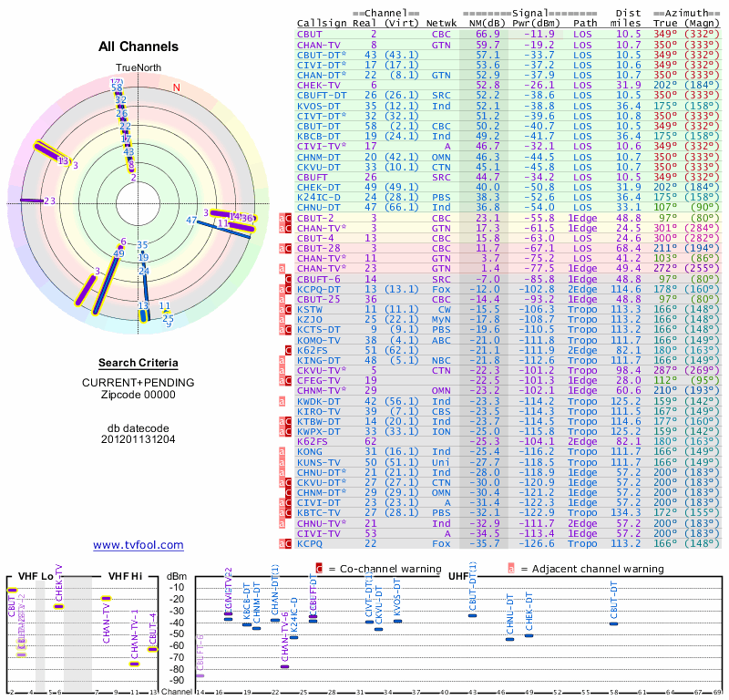Click the channel 49 label on the radar plot
Image resolution: width=729 pixels, height=700 pixels.
coord(119,253)
